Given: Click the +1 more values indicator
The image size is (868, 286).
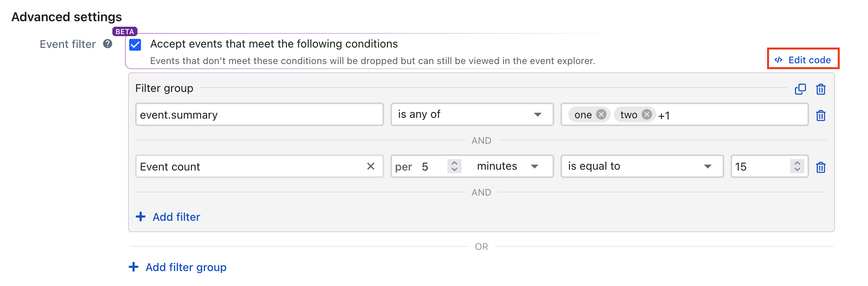Looking at the screenshot, I should point(664,115).
